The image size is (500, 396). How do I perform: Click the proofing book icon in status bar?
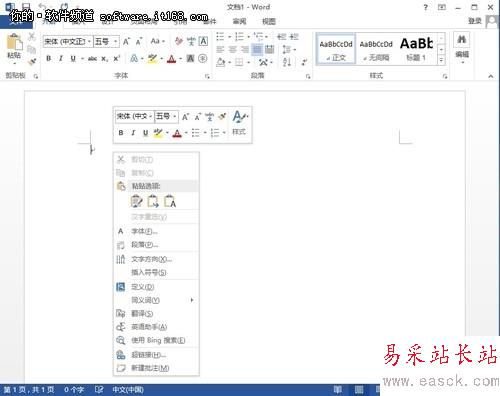pos(99,389)
